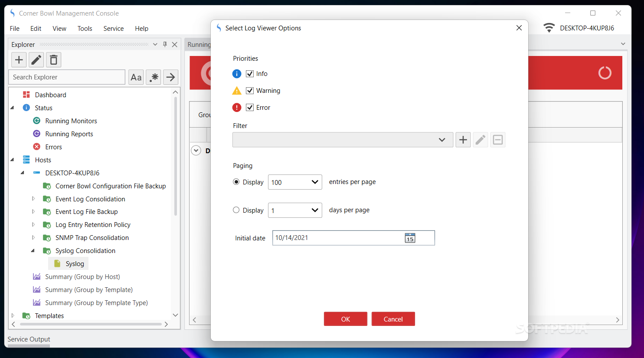The image size is (644, 358).
Task: Open the Explorer panel options chevron
Action: pyautogui.click(x=155, y=44)
